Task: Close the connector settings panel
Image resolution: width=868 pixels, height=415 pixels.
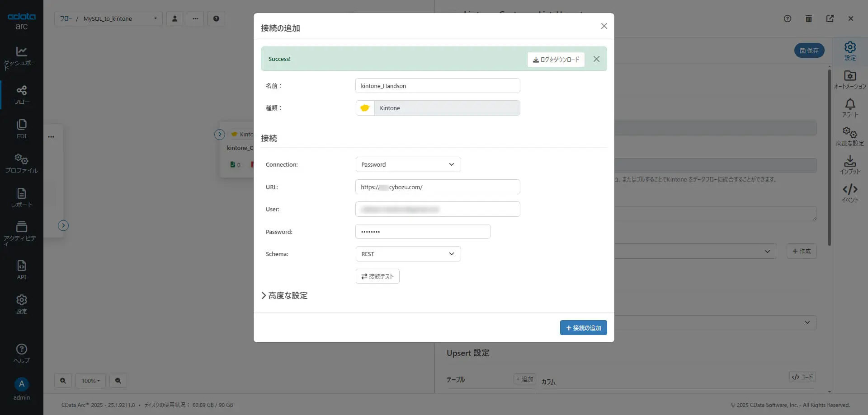Action: pyautogui.click(x=851, y=19)
